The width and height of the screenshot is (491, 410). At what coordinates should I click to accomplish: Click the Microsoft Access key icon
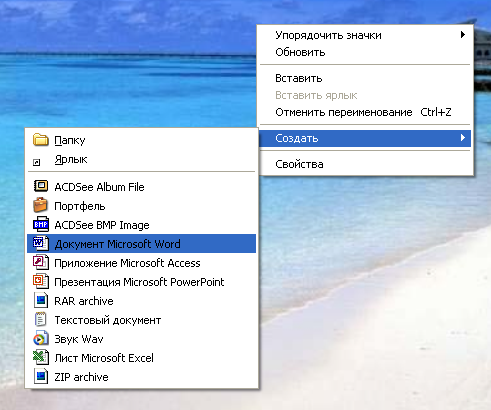[x=41, y=262]
